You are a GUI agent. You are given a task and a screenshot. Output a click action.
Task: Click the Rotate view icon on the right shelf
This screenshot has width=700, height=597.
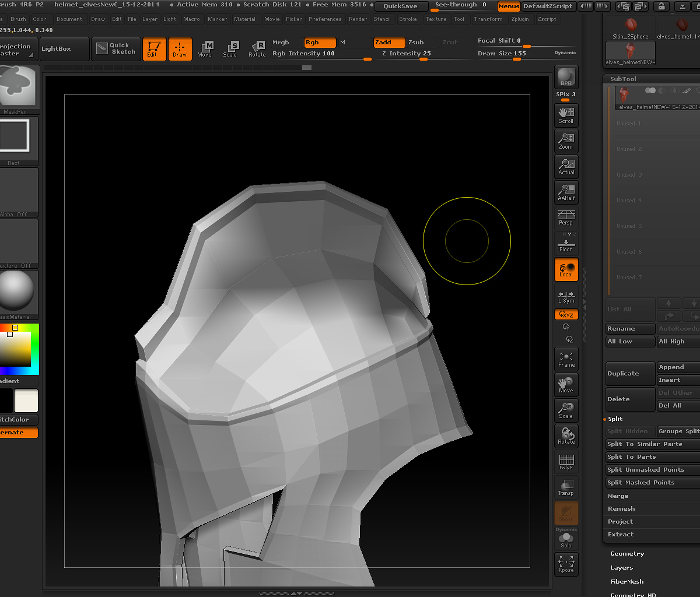(566, 436)
